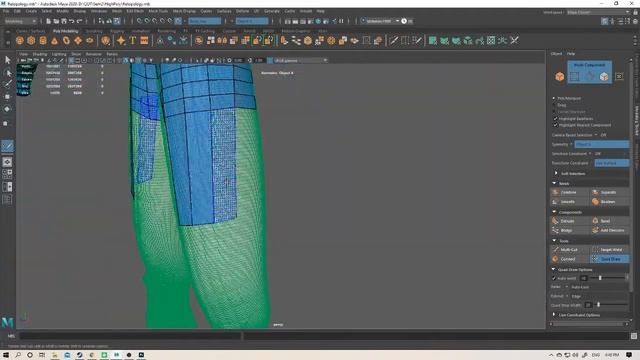This screenshot has width=640, height=360.
Task: Create a polygon disc from the shelf
Action: pyautogui.click(x=90, y=40)
